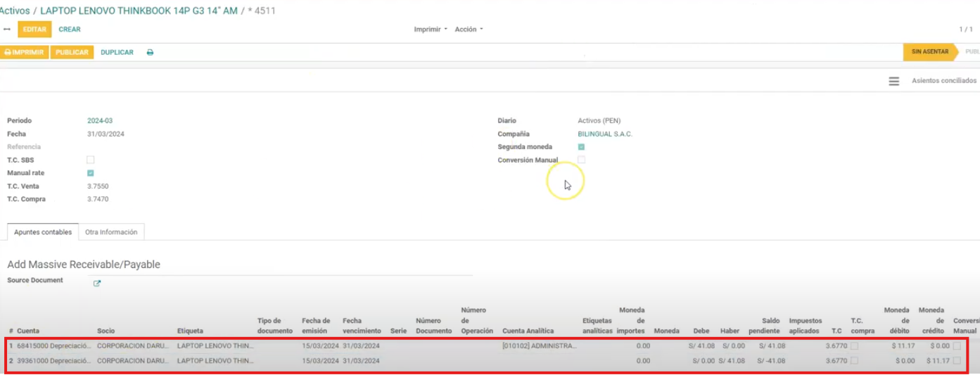Open the Imprimir dropdown menu
This screenshot has width=980, height=375.
(x=431, y=30)
